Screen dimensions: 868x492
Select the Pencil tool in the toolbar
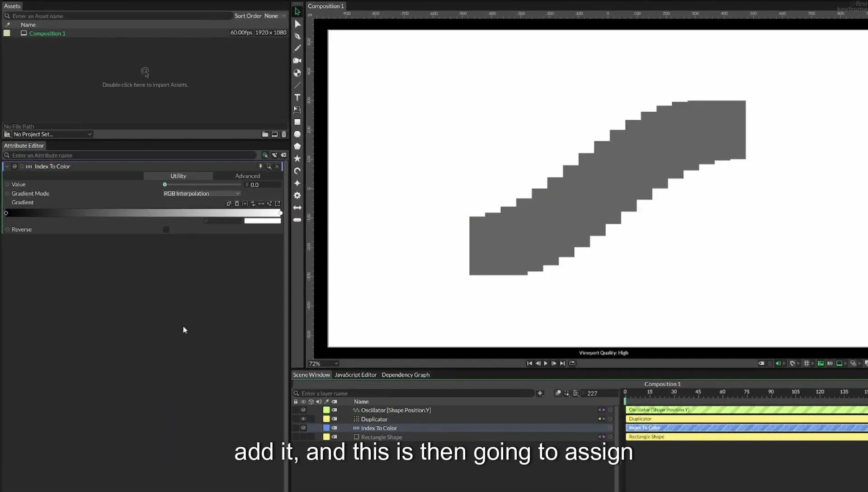(x=297, y=48)
